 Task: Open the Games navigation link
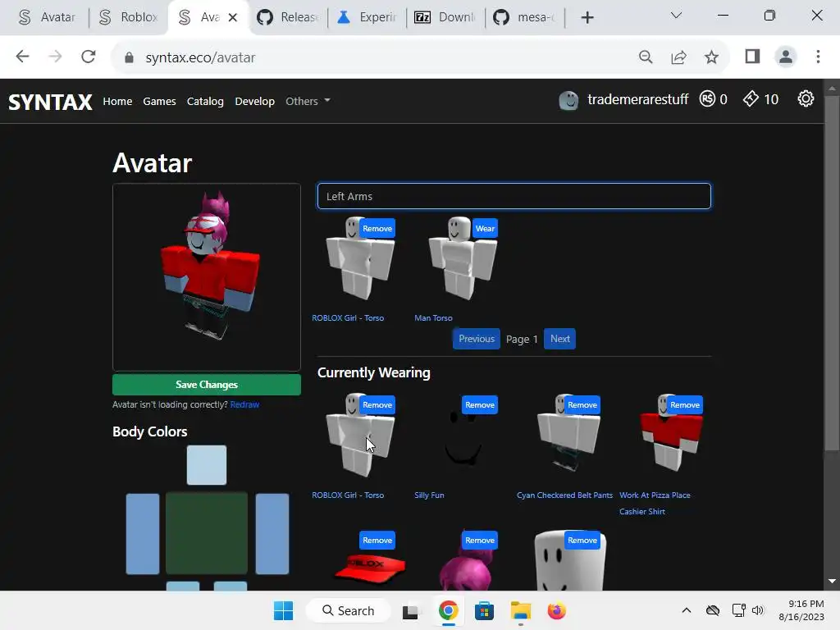tap(159, 101)
